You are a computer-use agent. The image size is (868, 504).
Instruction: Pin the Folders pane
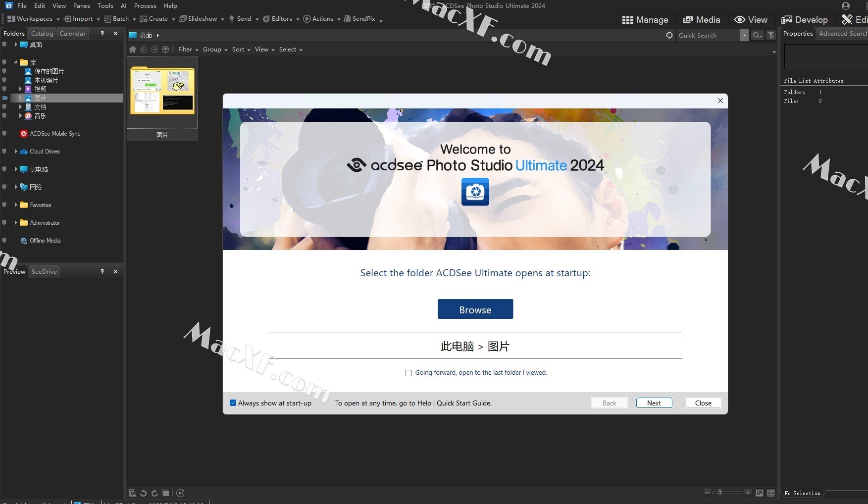[102, 33]
